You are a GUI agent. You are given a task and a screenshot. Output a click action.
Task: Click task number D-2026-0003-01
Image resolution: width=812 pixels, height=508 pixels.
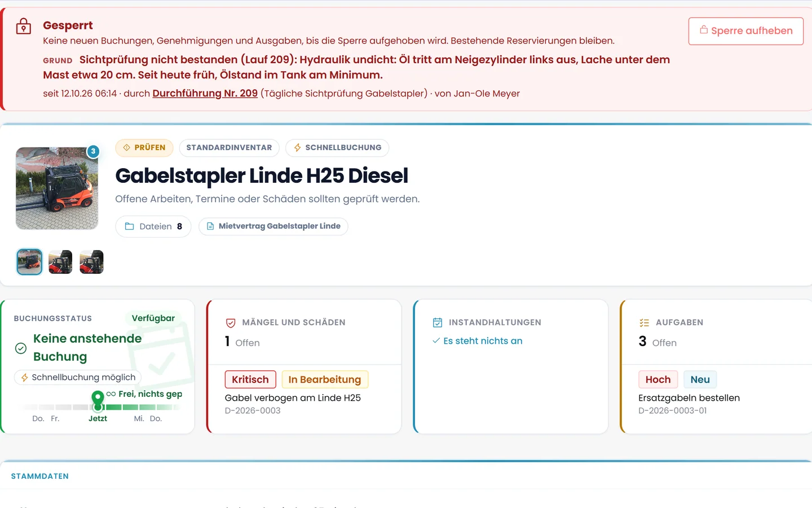672,411
